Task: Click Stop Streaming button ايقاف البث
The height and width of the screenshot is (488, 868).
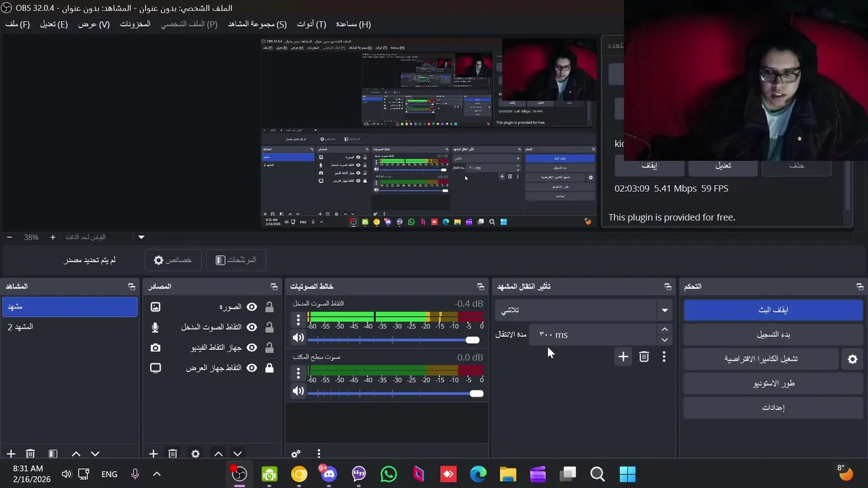Action: [x=773, y=310]
